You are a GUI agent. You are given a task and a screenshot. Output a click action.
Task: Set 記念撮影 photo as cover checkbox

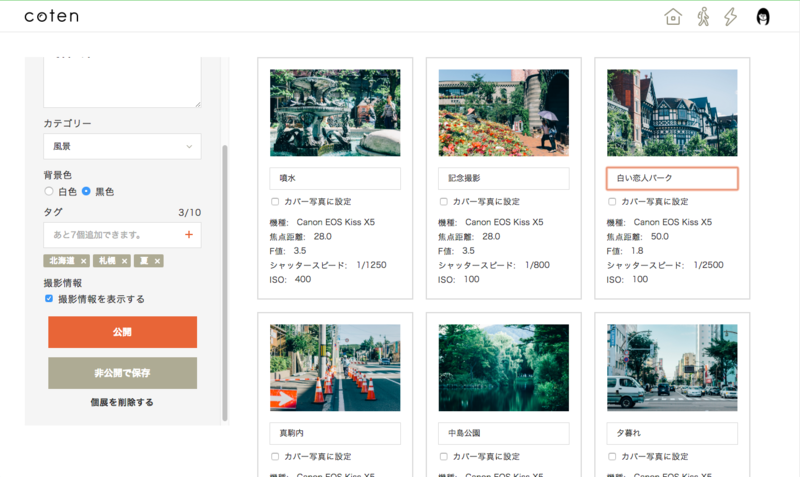pos(443,202)
